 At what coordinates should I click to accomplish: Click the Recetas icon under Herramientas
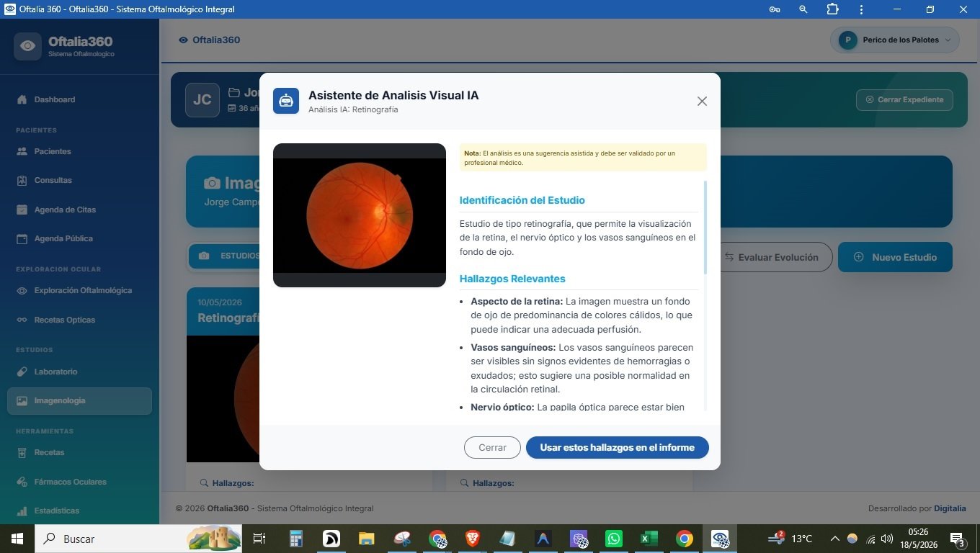tap(22, 452)
